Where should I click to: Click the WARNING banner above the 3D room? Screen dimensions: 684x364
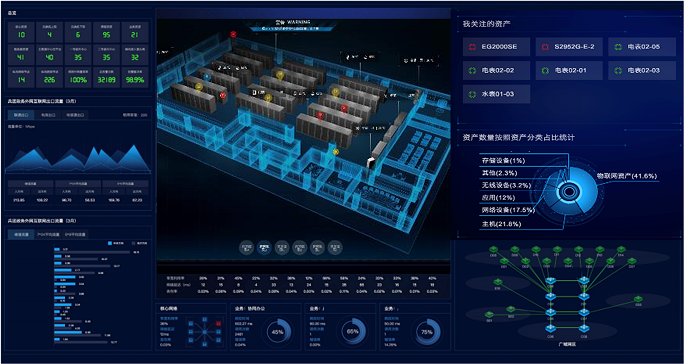[293, 24]
